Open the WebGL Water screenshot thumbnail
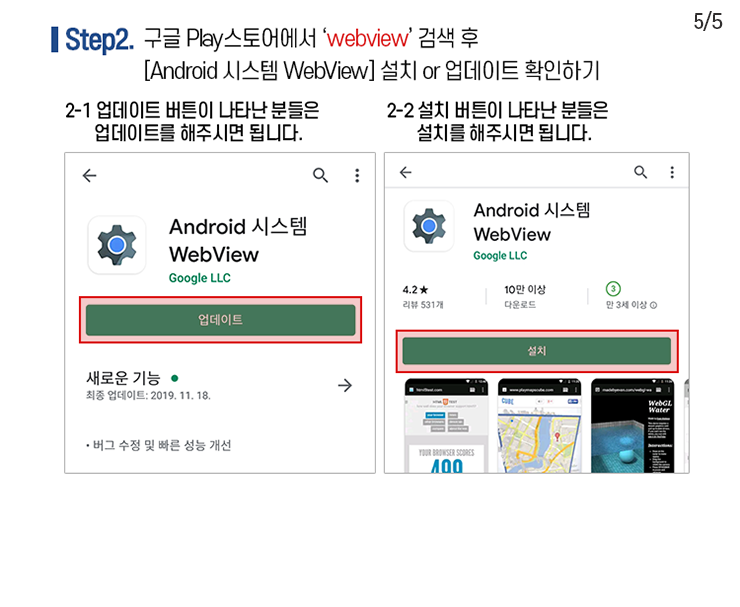Viewport: 740px width, 607px height. click(632, 425)
